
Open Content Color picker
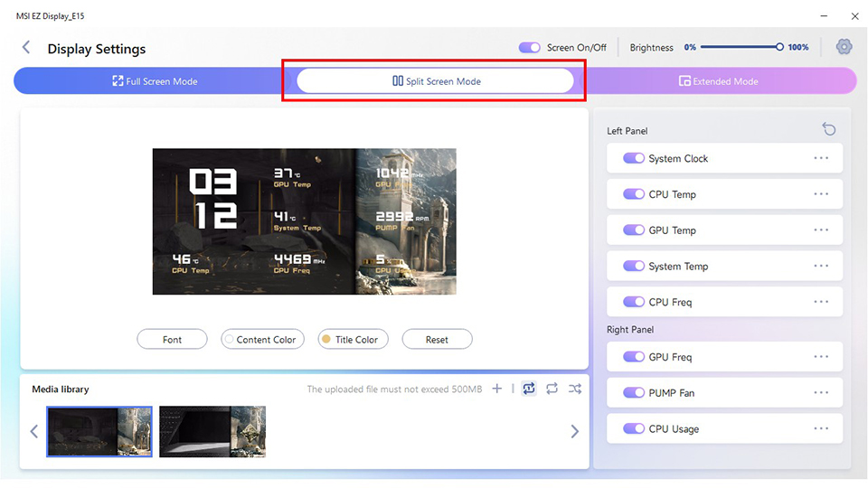tap(262, 339)
